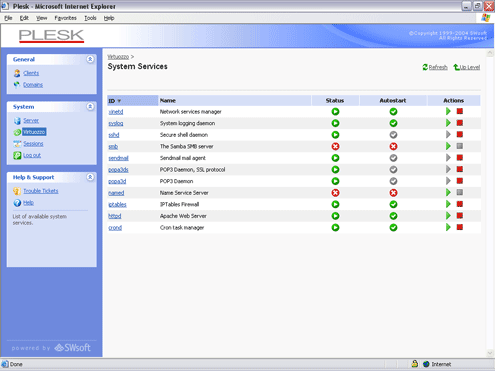Stop the popa3ds service with the red square

coord(460,169)
